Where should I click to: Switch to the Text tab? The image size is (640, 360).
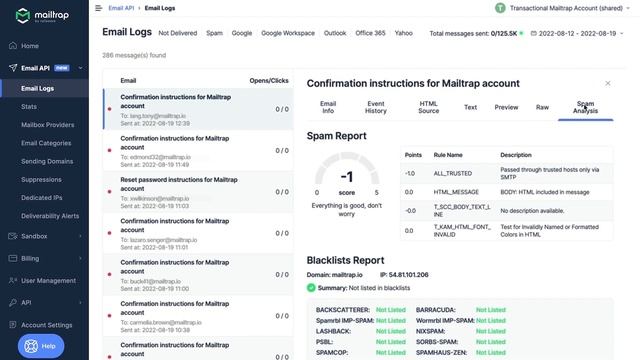tap(470, 107)
